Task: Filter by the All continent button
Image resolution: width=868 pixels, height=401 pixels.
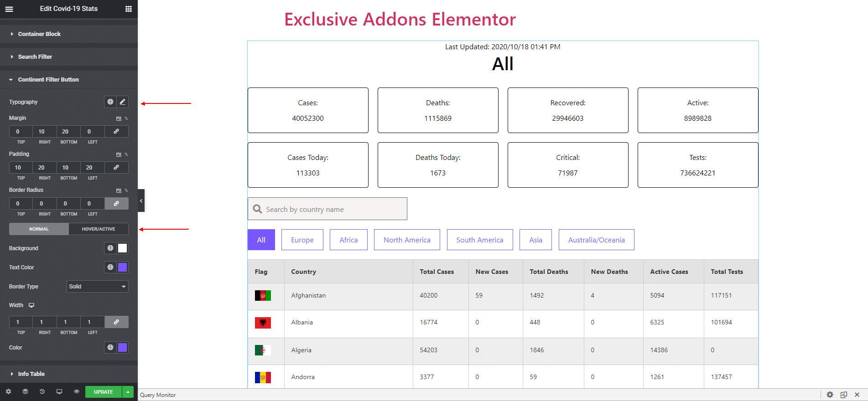Action: tap(261, 240)
